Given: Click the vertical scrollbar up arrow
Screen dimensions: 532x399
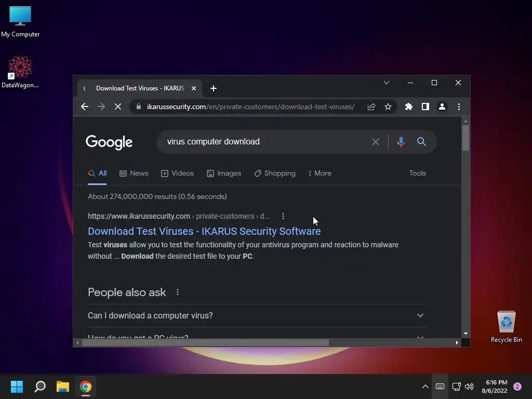Looking at the screenshot, I should click(465, 121).
